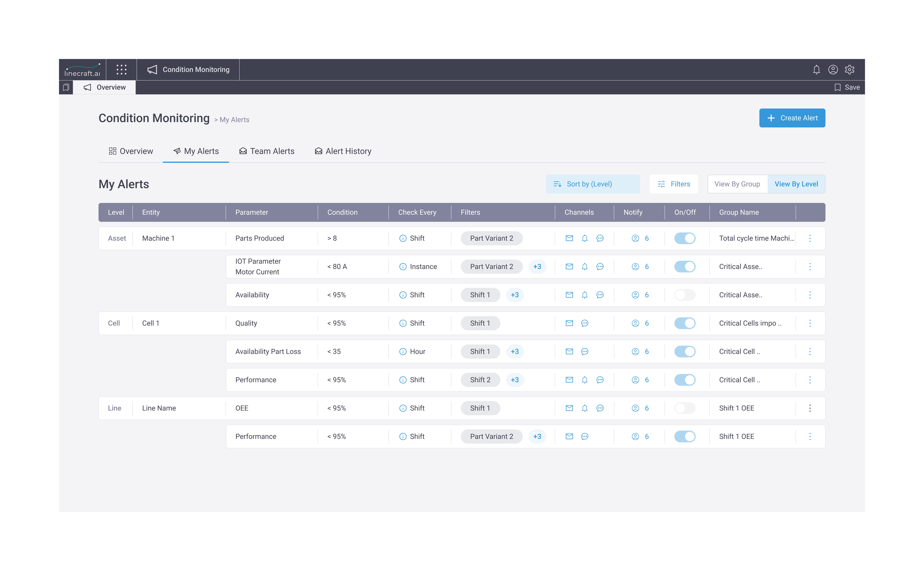Click the Line Name entity cell
This screenshot has height=571, width=924.
coord(159,408)
